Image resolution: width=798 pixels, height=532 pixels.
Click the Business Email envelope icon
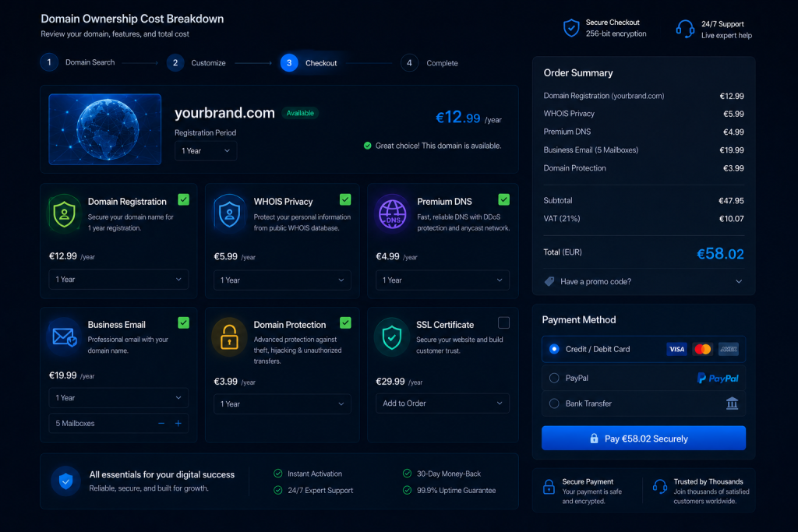coord(64,336)
